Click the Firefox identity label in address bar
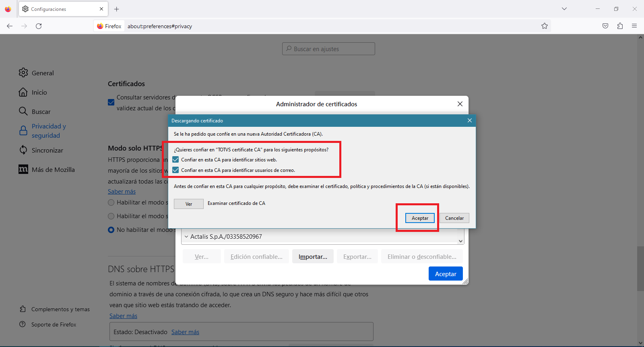This screenshot has width=644, height=347. tap(109, 26)
